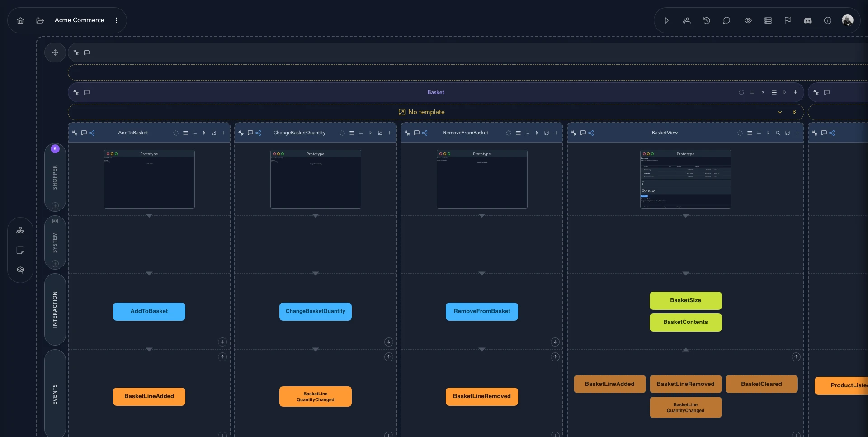Select the RemoveFromBasket slice title
The width and height of the screenshot is (868, 437).
coord(466,133)
